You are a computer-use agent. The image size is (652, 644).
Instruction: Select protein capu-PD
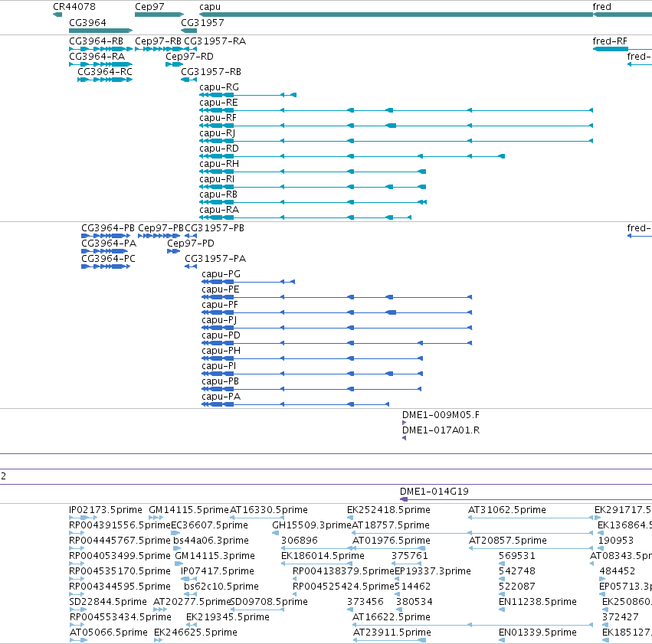pos(337,343)
